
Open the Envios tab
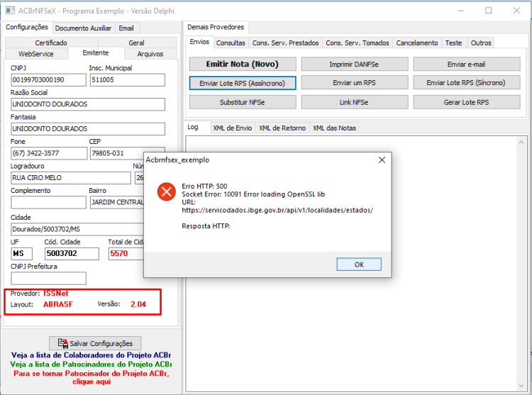pos(199,42)
